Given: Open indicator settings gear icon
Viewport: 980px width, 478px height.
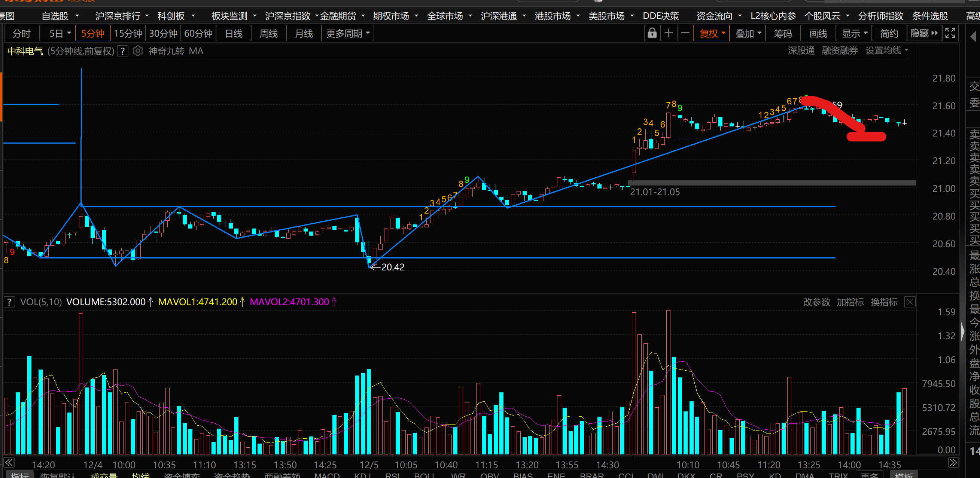Looking at the screenshot, I should pyautogui.click(x=138, y=51).
